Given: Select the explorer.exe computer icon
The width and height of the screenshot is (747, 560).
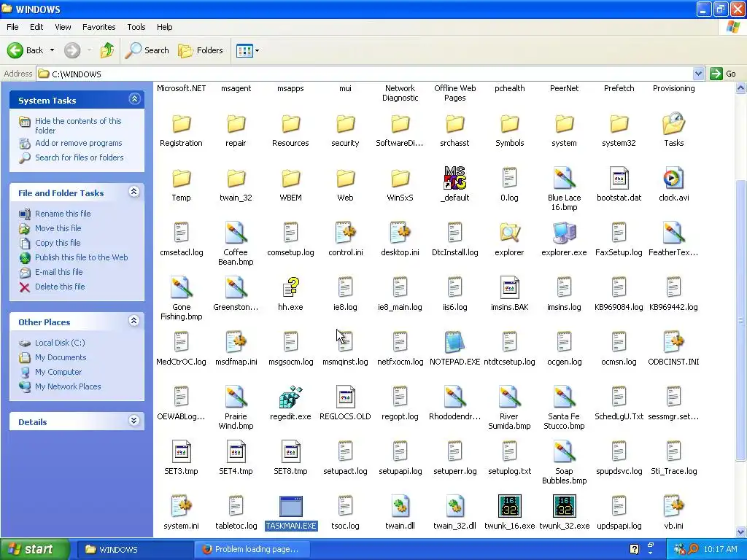Looking at the screenshot, I should point(564,233).
